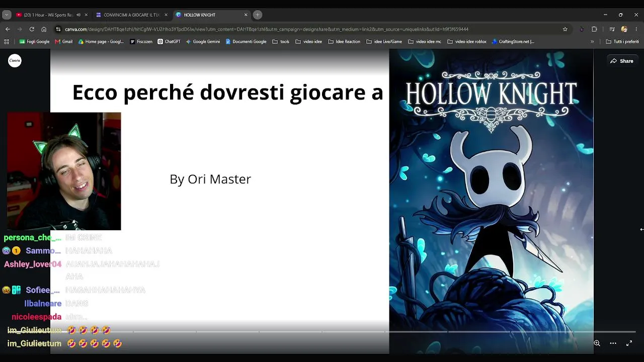The width and height of the screenshot is (644, 362).
Task: Open the Chrome three-dot menu
Action: [636, 29]
